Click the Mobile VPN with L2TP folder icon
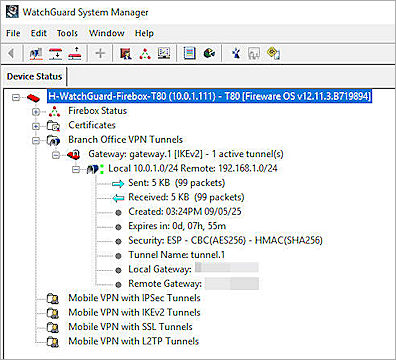This screenshot has width=396, height=360. (x=53, y=342)
